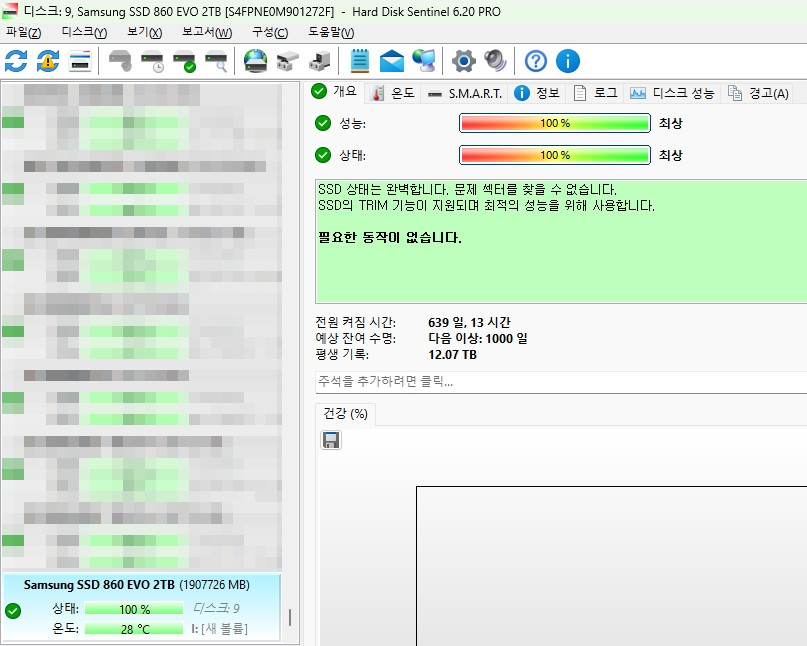View program information with the info icon

[566, 61]
